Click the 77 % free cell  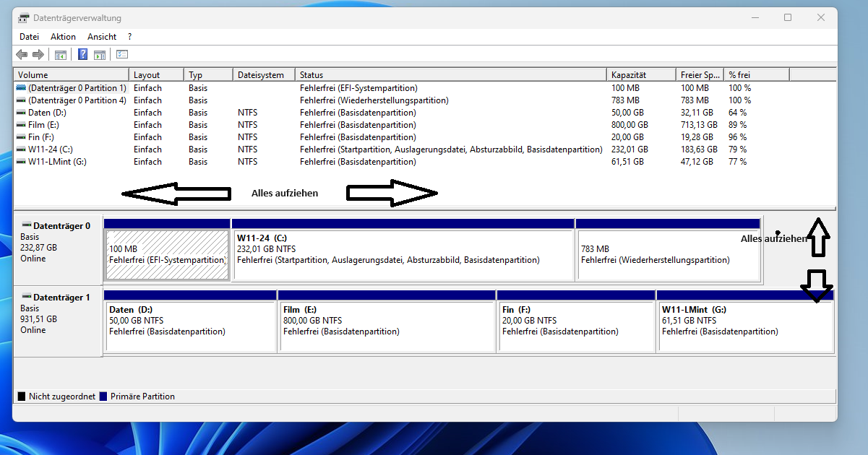(x=737, y=162)
